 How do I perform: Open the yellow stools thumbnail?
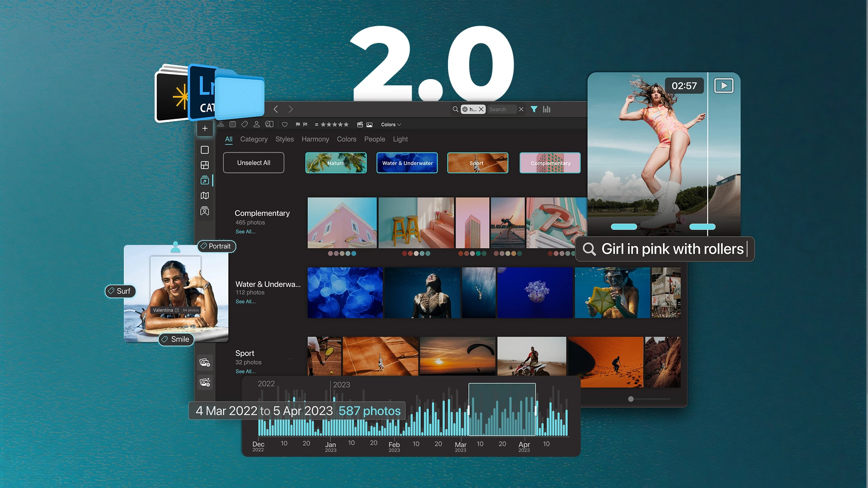click(x=416, y=223)
